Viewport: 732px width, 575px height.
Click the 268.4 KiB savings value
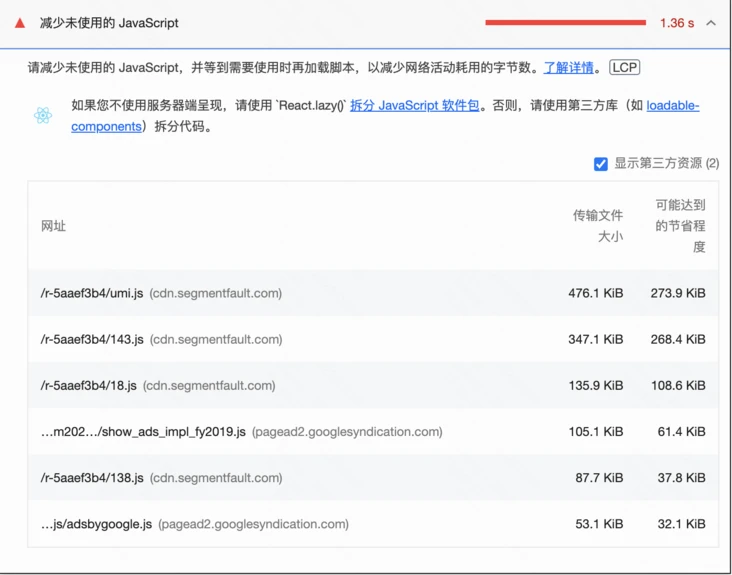(x=678, y=339)
